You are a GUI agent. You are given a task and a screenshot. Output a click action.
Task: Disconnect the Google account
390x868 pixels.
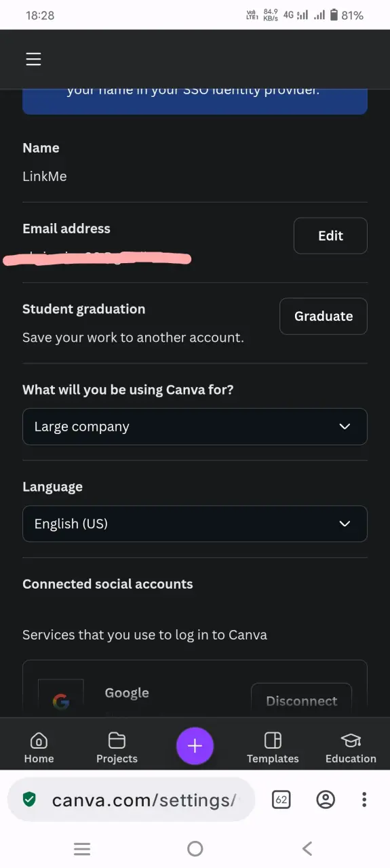[x=301, y=701]
